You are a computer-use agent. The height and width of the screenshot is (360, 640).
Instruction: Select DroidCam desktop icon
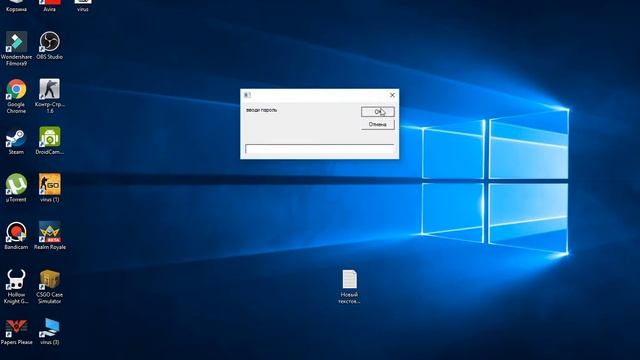coord(49,141)
